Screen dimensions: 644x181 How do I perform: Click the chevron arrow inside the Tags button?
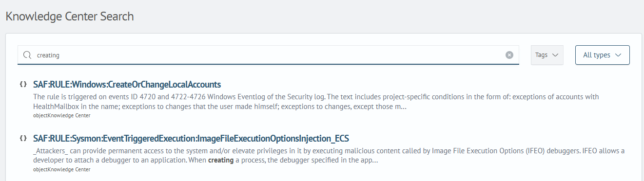(555, 55)
